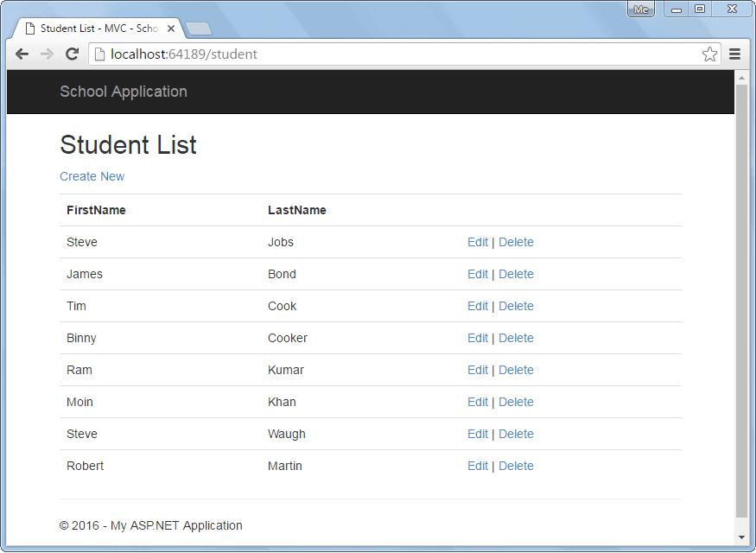Click the forward navigation arrow
This screenshot has height=553, width=756.
pyautogui.click(x=47, y=54)
